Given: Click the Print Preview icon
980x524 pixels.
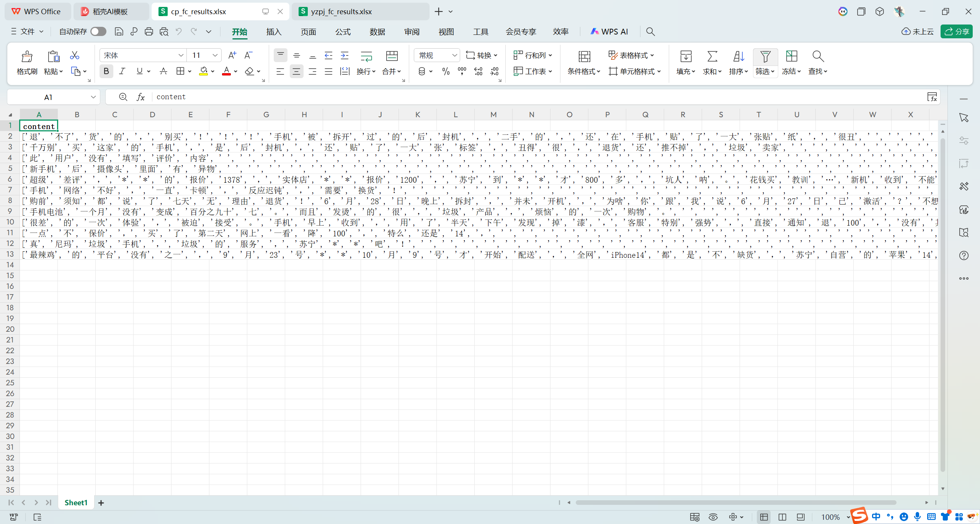Looking at the screenshot, I should (x=164, y=32).
